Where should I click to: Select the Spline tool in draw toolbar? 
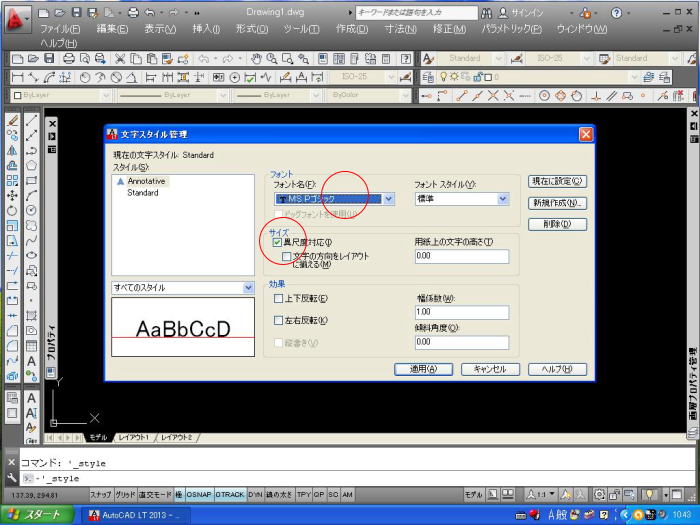(x=31, y=241)
